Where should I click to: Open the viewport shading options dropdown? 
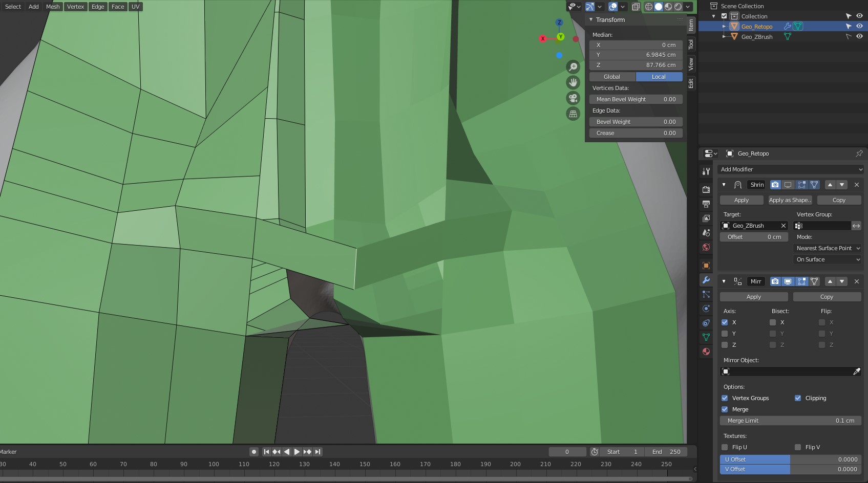tap(688, 7)
